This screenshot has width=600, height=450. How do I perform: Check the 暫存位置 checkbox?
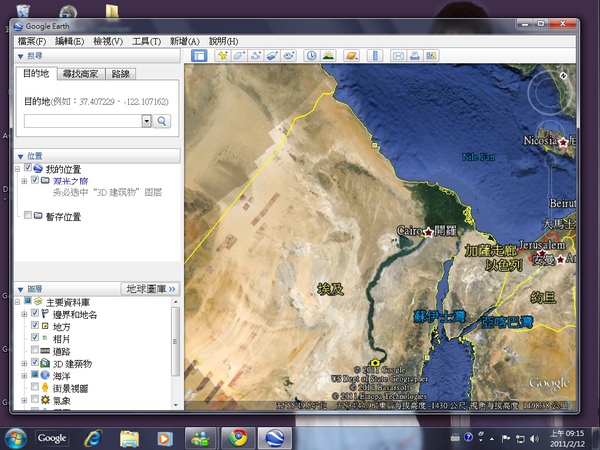click(x=28, y=215)
